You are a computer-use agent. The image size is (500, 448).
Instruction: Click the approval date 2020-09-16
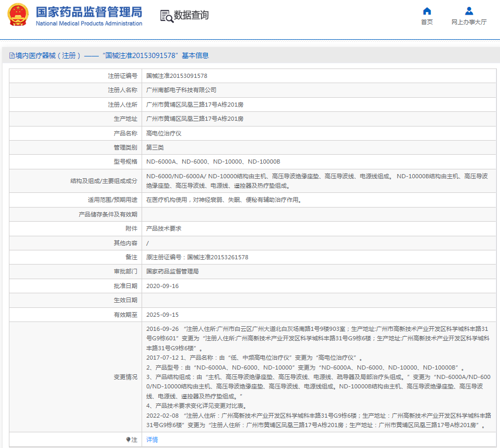pos(162,286)
